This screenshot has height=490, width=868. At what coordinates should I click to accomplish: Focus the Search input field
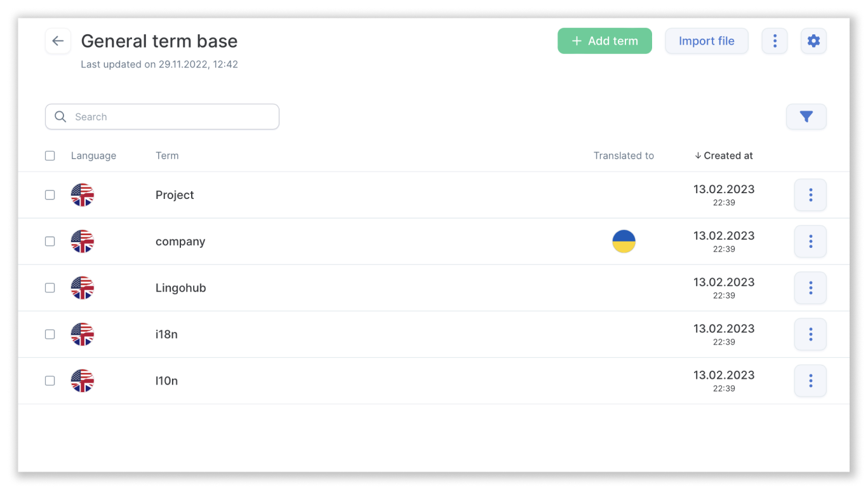[x=162, y=117]
